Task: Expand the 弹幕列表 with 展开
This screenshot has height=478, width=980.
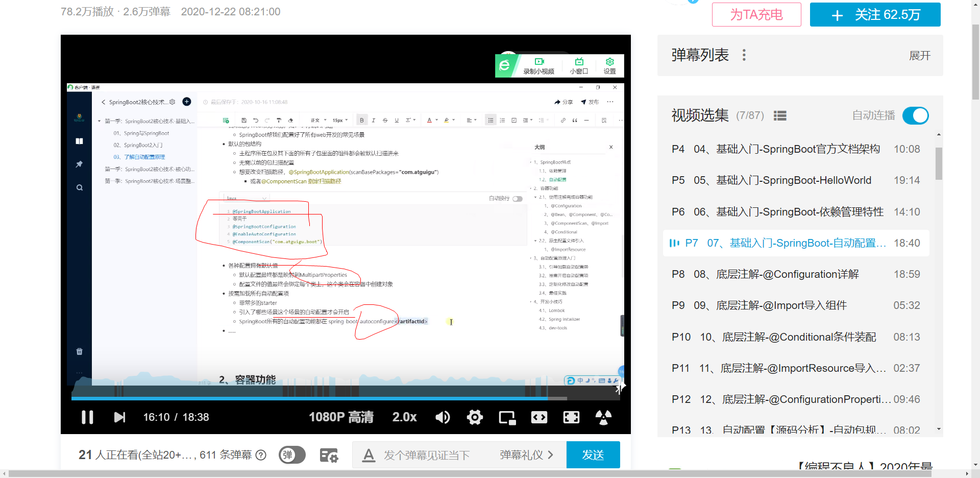Action: 920,56
